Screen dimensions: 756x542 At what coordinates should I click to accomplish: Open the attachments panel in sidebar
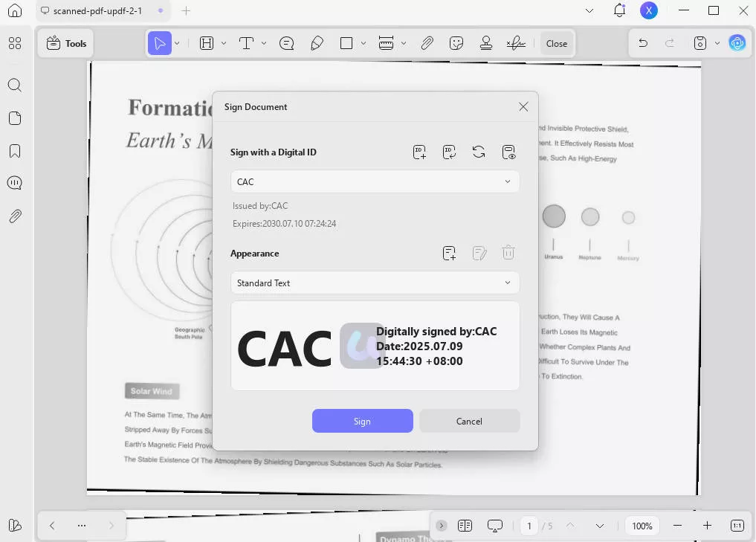15,216
